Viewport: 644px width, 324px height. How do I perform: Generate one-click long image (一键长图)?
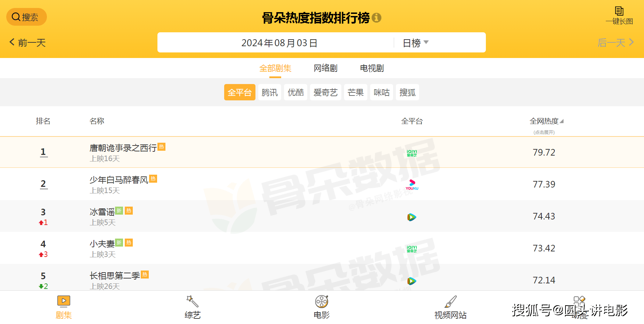click(619, 16)
